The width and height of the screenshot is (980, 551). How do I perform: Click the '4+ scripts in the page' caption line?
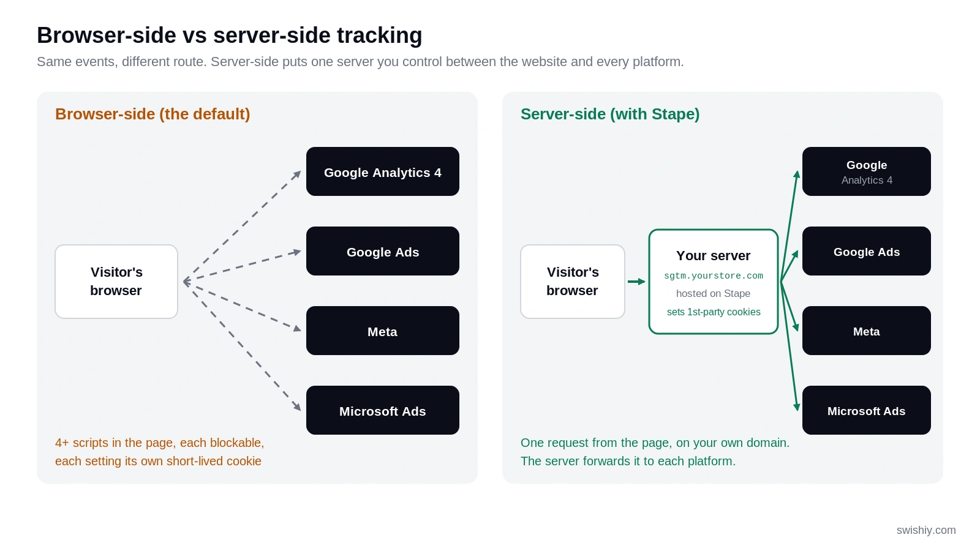click(160, 443)
